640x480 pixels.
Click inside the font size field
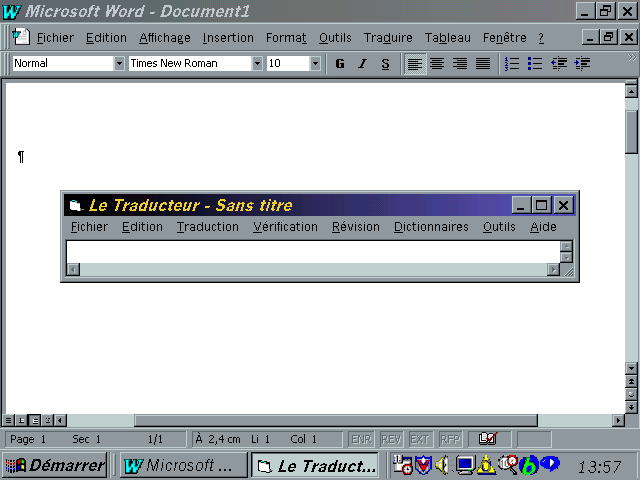(x=288, y=63)
